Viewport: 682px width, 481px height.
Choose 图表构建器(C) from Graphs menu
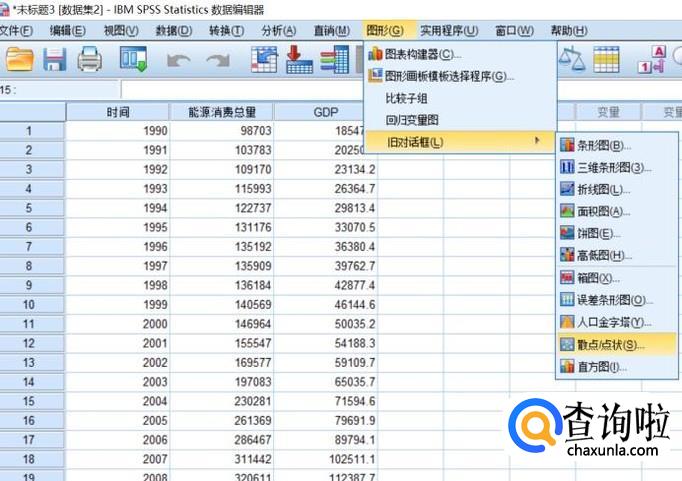[460, 54]
